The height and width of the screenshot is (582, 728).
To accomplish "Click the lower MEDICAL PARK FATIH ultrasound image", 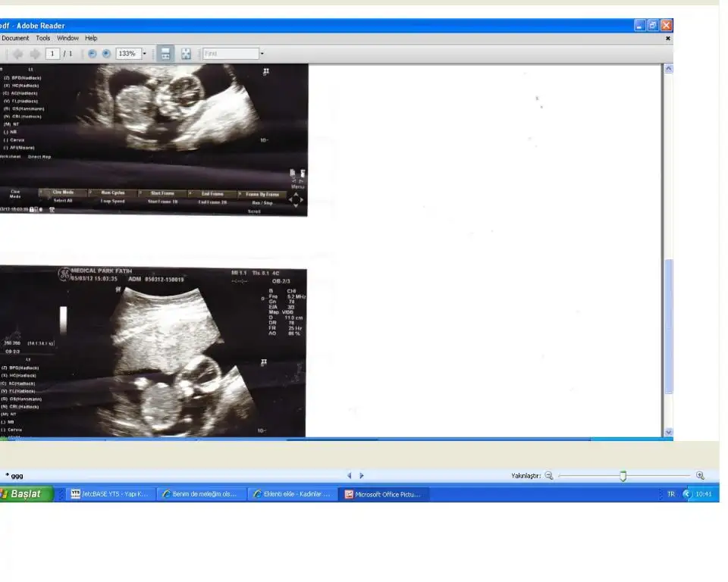I will 153,352.
